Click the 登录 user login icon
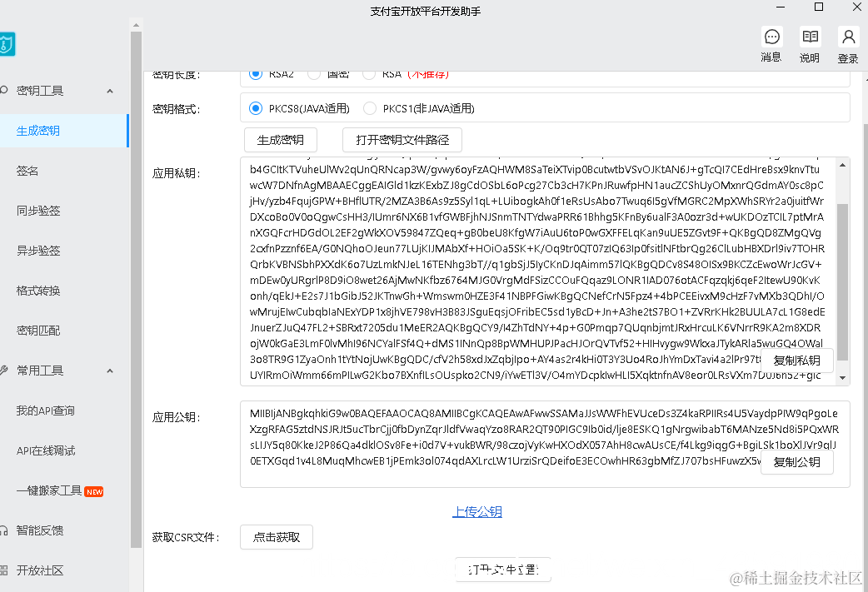868x592 pixels. pyautogui.click(x=848, y=36)
